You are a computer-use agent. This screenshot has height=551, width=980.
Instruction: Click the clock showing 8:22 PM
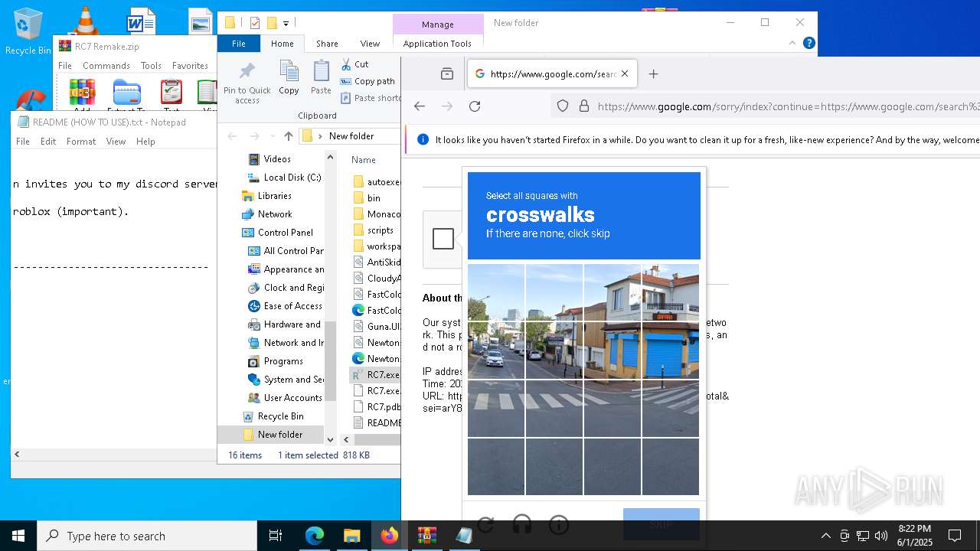click(914, 529)
